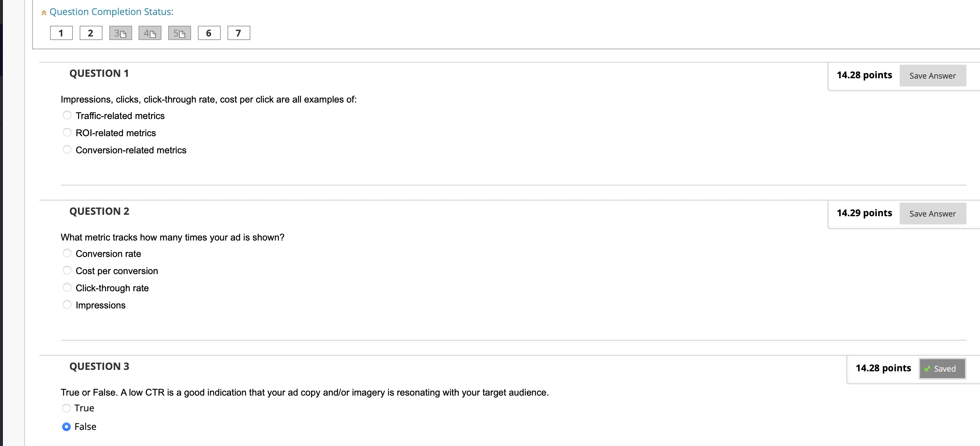Choose Cost per conversion for Question 2
The image size is (980, 446).
[67, 270]
